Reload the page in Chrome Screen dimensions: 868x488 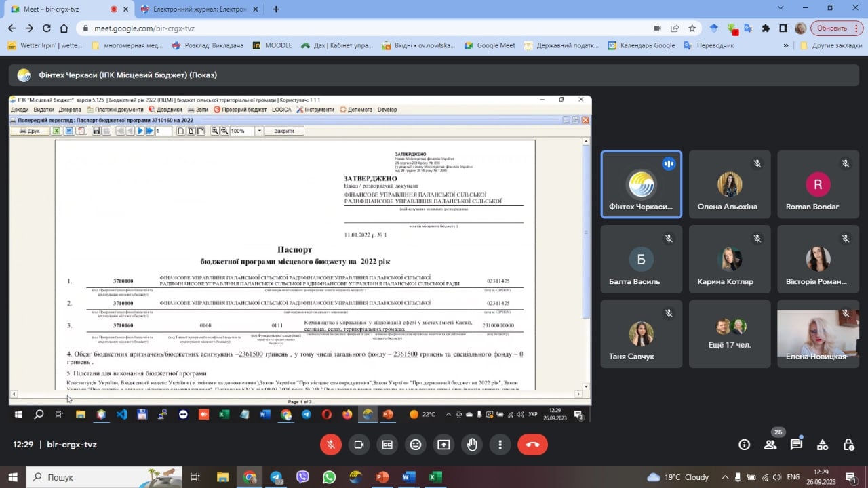click(46, 28)
